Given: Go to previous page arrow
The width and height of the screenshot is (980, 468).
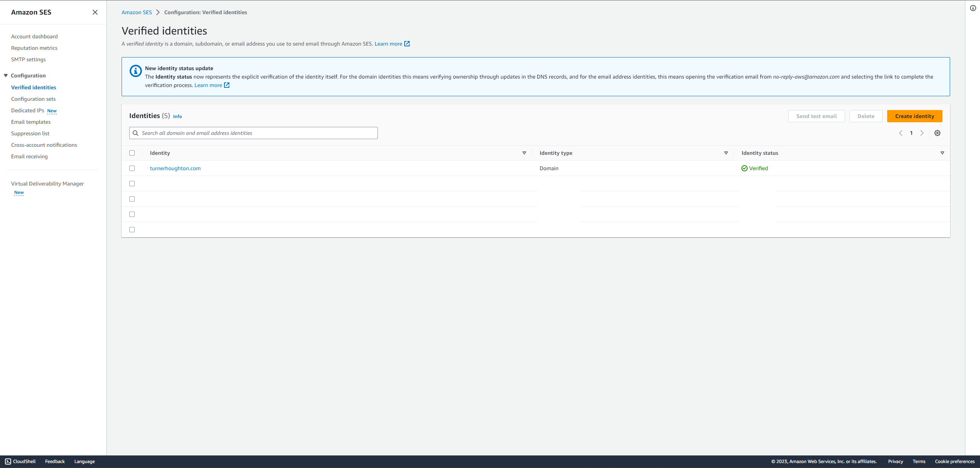Looking at the screenshot, I should click(901, 133).
